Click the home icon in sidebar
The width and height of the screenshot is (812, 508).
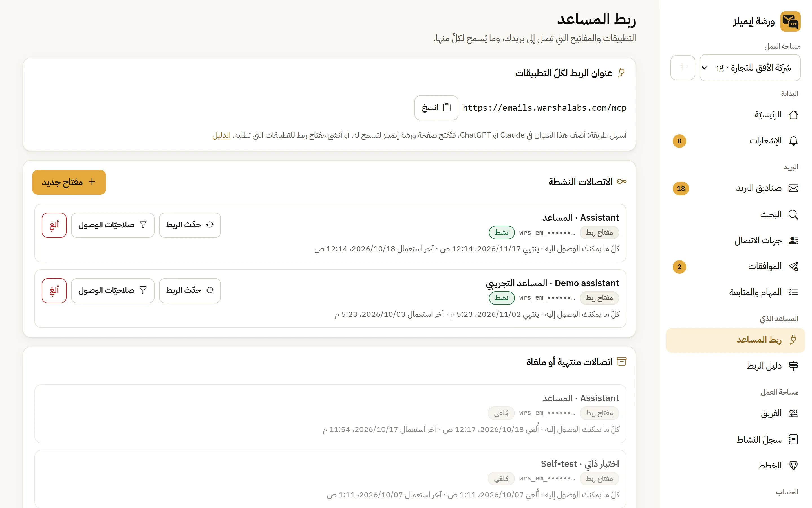[793, 115]
